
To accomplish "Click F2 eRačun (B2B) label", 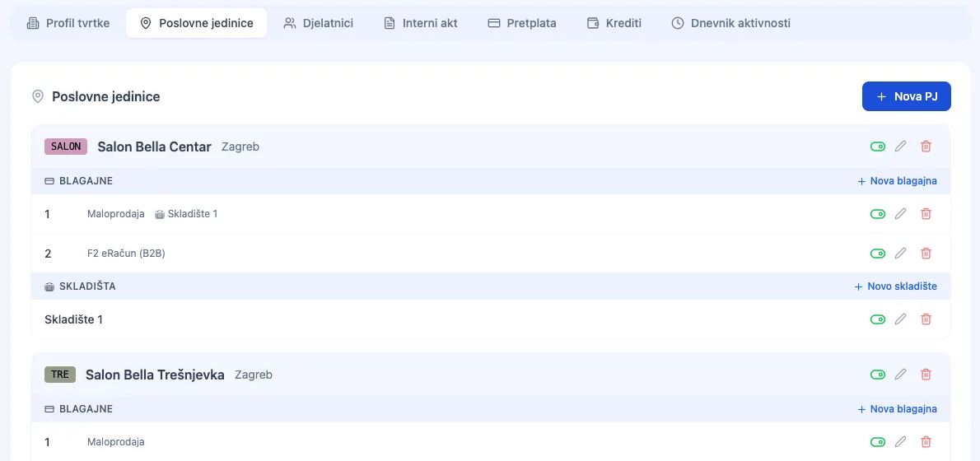I will [x=126, y=253].
